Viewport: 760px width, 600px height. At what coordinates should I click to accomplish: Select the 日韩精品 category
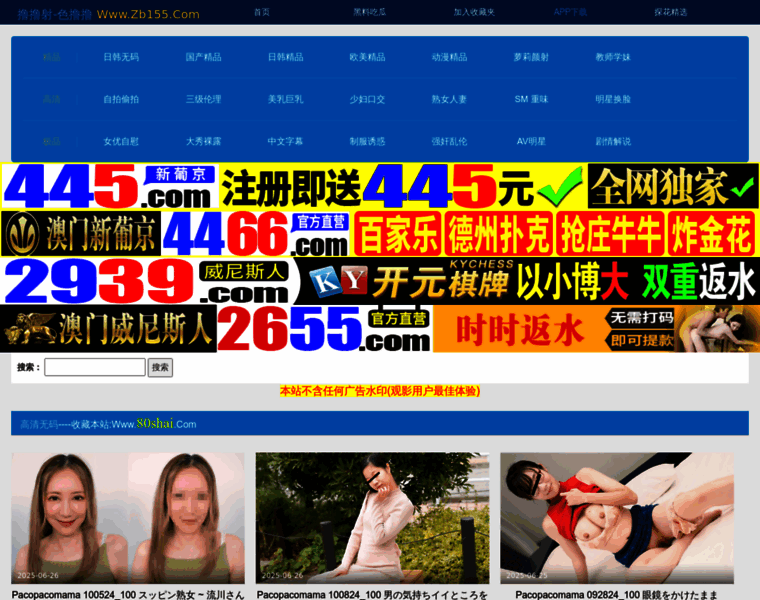coord(285,57)
